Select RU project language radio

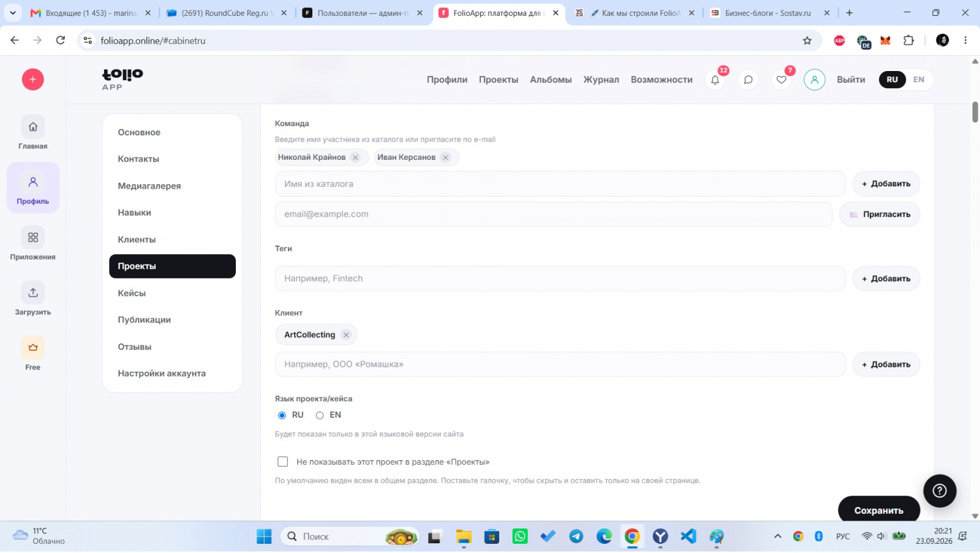click(282, 415)
